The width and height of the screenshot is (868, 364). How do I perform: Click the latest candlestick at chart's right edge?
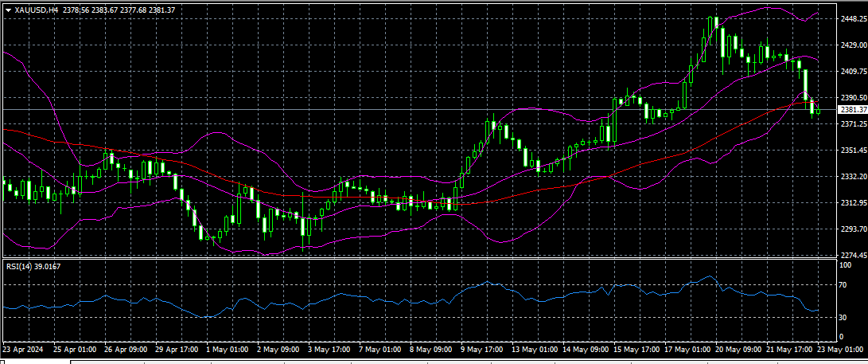click(818, 112)
